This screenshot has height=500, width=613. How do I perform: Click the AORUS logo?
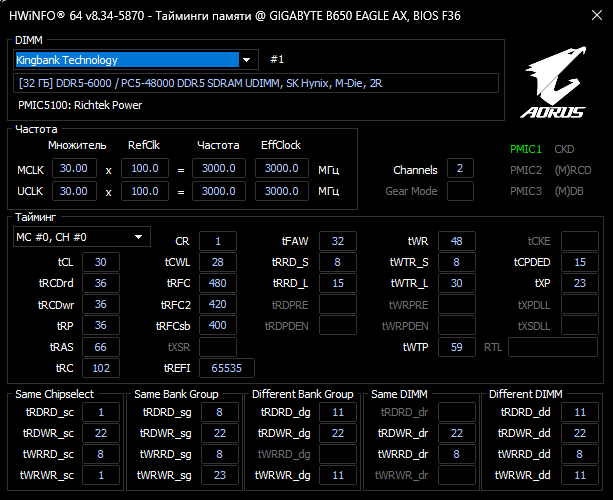click(x=554, y=82)
